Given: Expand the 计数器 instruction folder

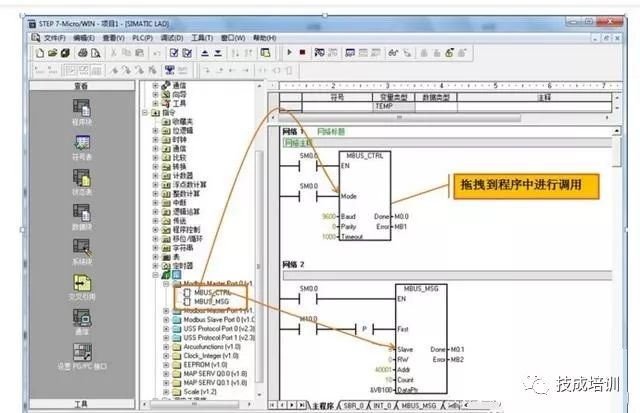Looking at the screenshot, I should tap(155, 175).
